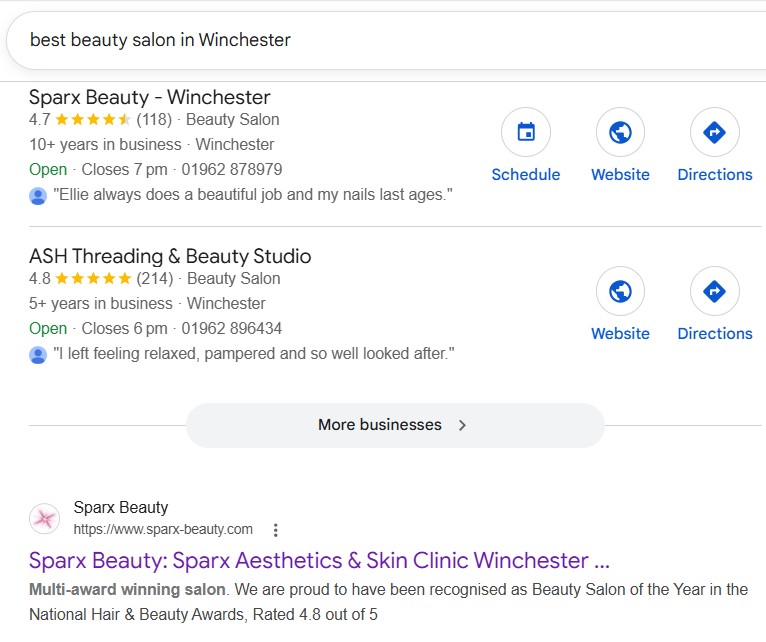Open ASH Threading & Beauty Studio listing
Image resolution: width=766 pixels, height=642 pixels.
pyautogui.click(x=170, y=256)
